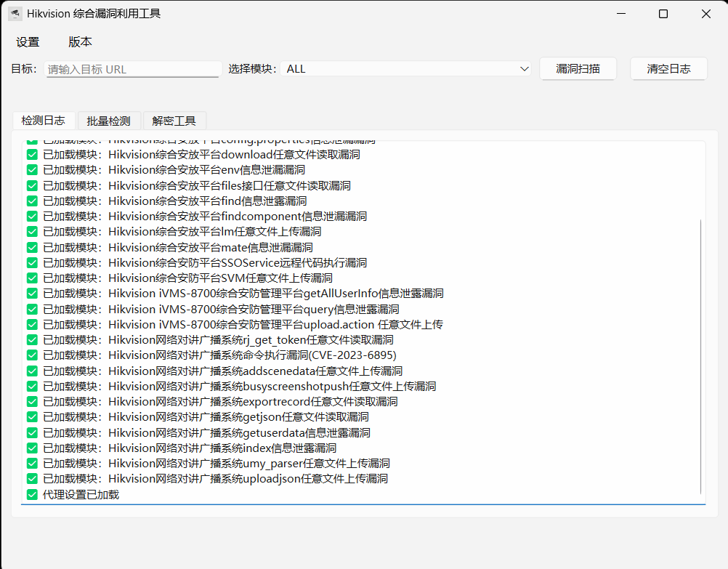Click the check icon beside env信息泄漏漏洞 entry
Screen dimensions: 728x569
click(31, 169)
